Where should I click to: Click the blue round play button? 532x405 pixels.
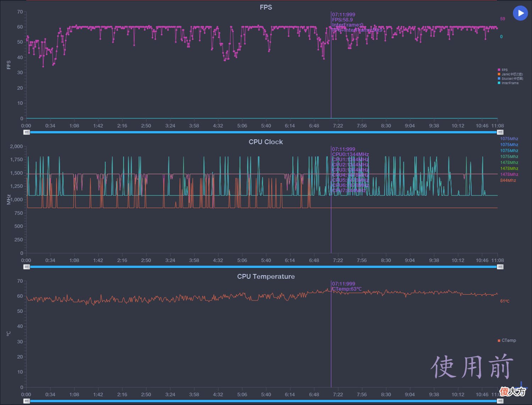(x=520, y=13)
